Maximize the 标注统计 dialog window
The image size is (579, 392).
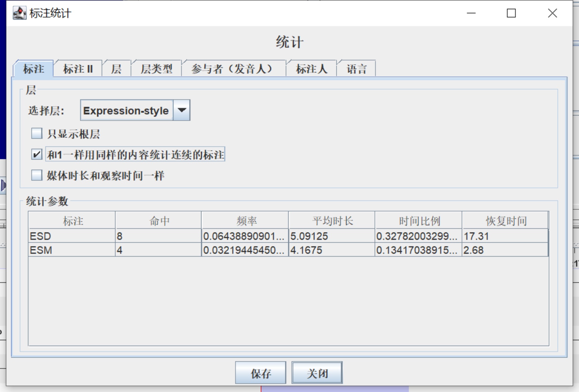(x=511, y=13)
